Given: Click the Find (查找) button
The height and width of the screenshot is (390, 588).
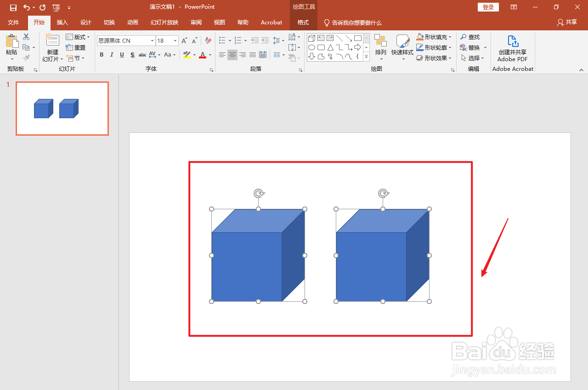Looking at the screenshot, I should 470,37.
